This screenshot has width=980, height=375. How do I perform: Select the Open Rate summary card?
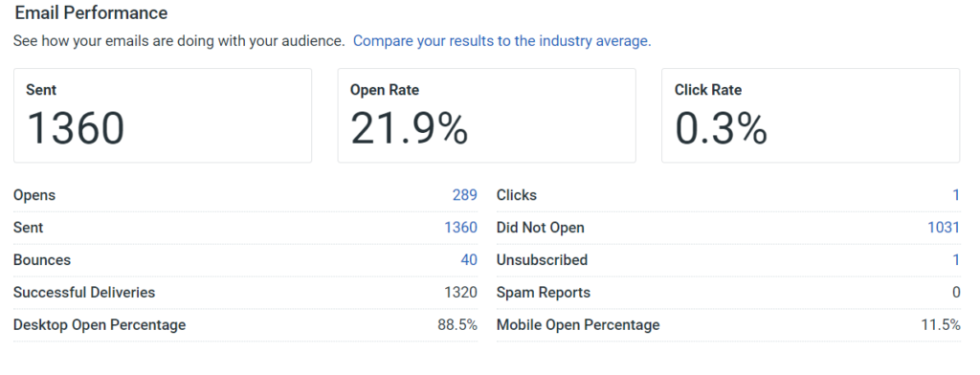[487, 116]
